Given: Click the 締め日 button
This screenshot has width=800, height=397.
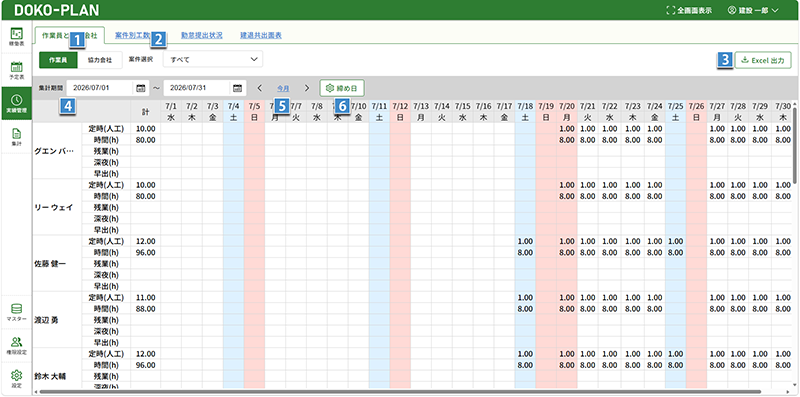Looking at the screenshot, I should (342, 88).
